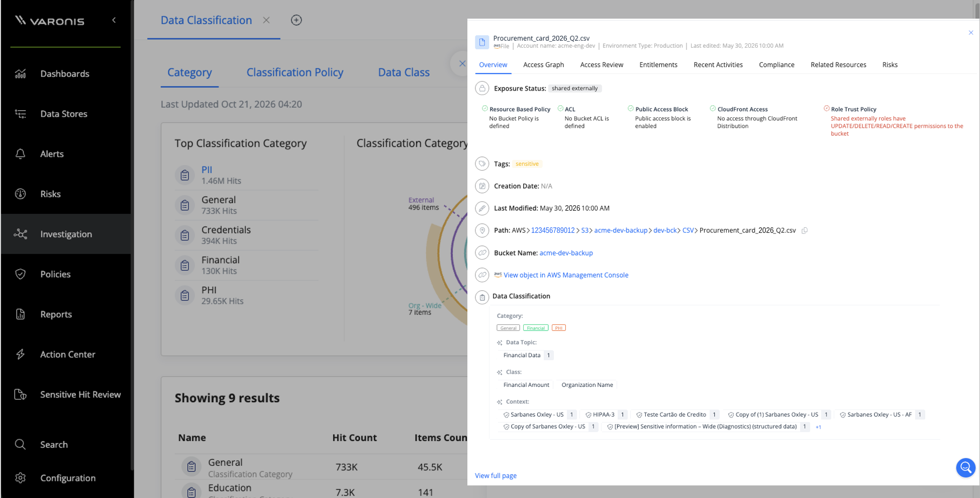The width and height of the screenshot is (980, 498).
Task: Click the Credentials 394K Hits category
Action: (x=246, y=235)
